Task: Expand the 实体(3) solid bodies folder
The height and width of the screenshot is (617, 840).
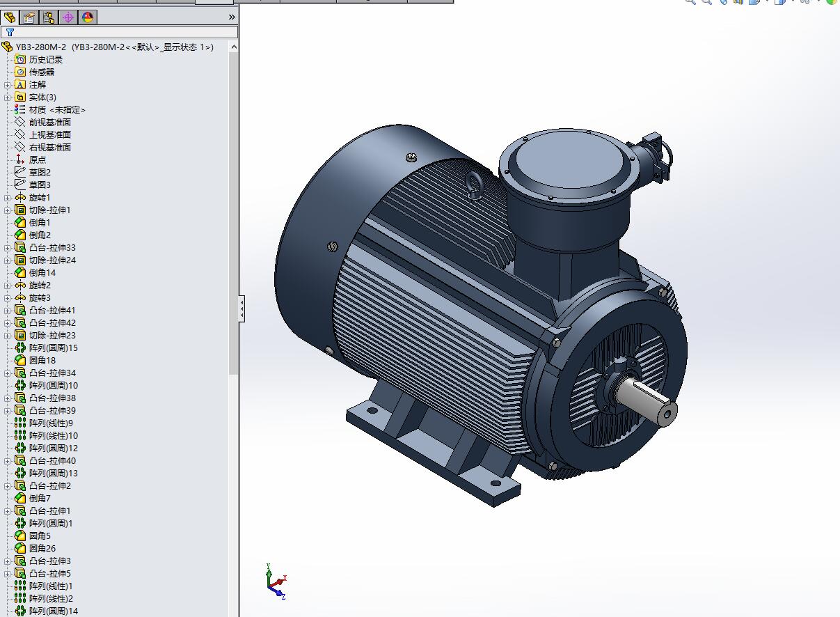Action: pos(8,97)
